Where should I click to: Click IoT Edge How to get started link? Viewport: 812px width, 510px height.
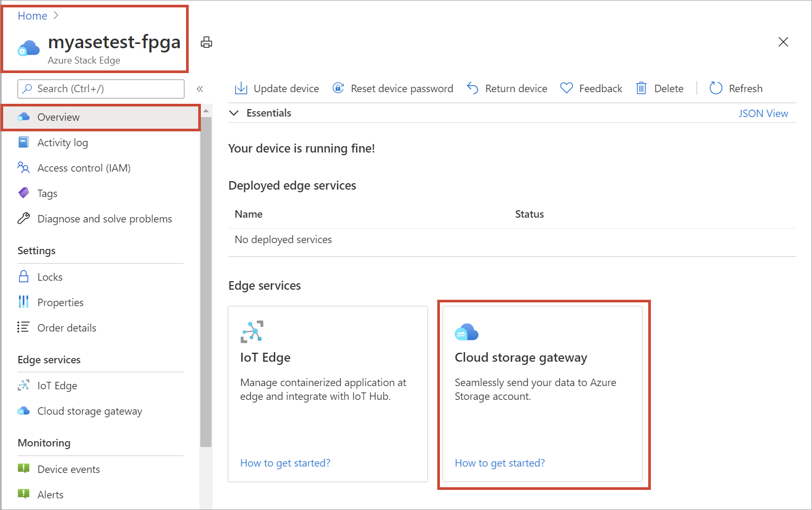285,463
